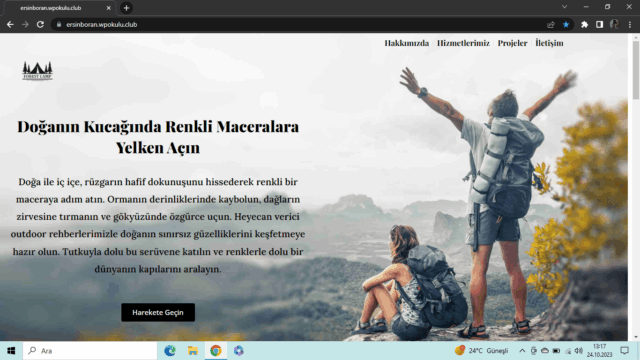This screenshot has width=640, height=360.
Task: Open the weather widget showing 24°C Güneşli
Action: [x=482, y=351]
